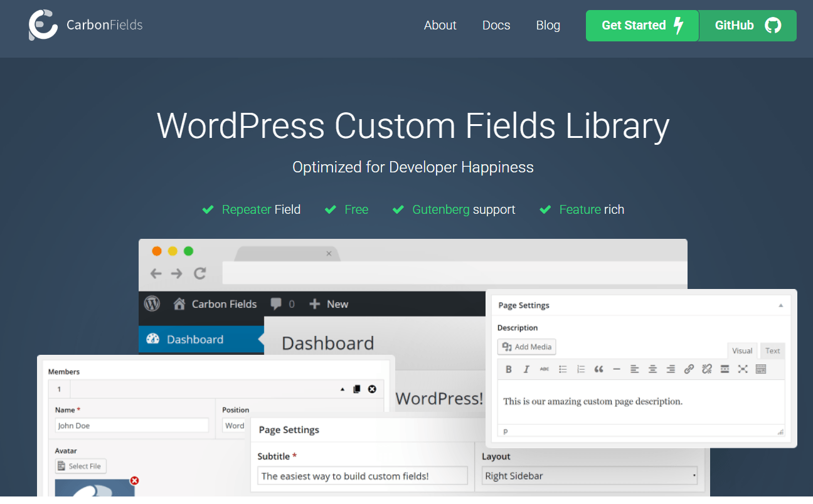Remove the Avatar image
The image size is (813, 504).
134,481
